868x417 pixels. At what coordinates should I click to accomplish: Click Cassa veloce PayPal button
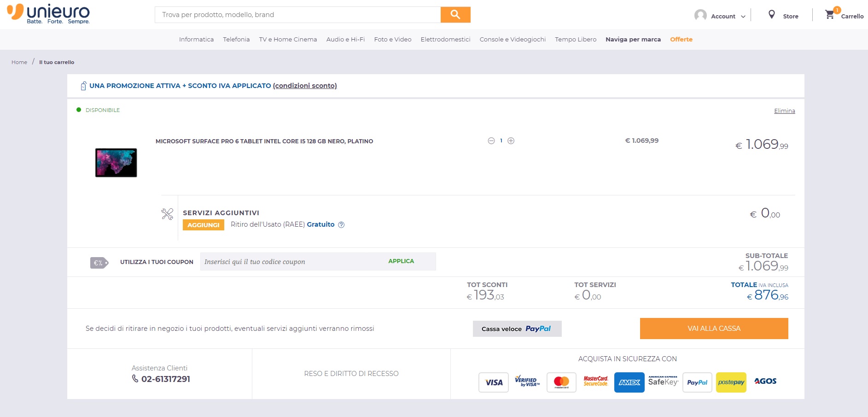click(517, 329)
